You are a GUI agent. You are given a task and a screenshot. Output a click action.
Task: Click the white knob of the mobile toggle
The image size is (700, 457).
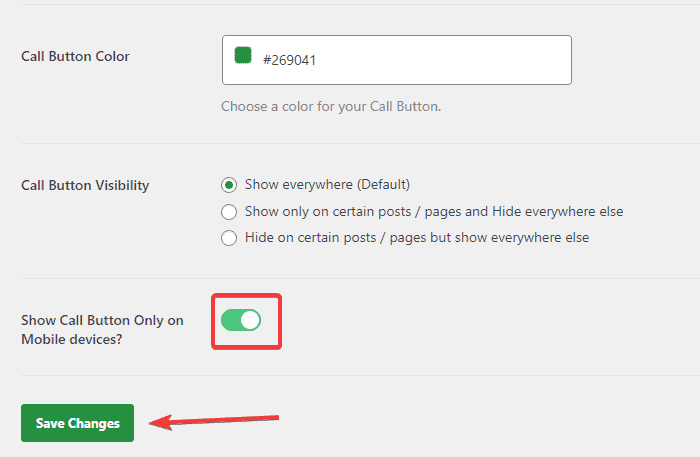(x=250, y=320)
